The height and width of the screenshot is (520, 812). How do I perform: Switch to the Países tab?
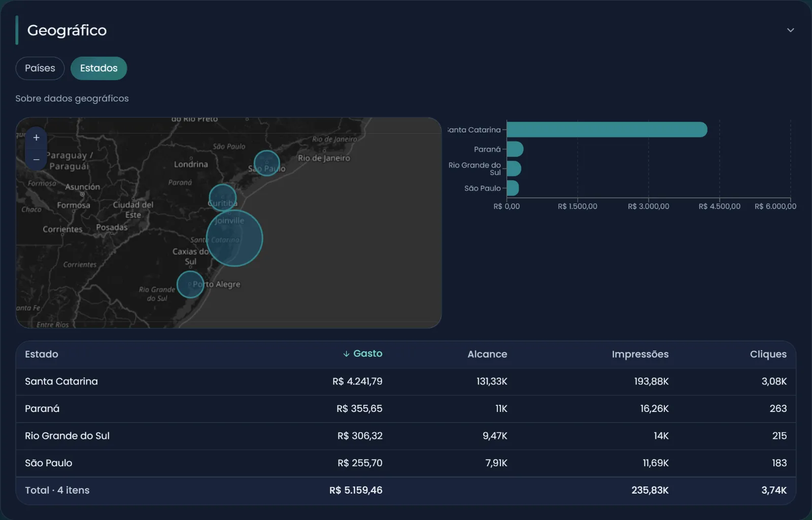point(40,68)
